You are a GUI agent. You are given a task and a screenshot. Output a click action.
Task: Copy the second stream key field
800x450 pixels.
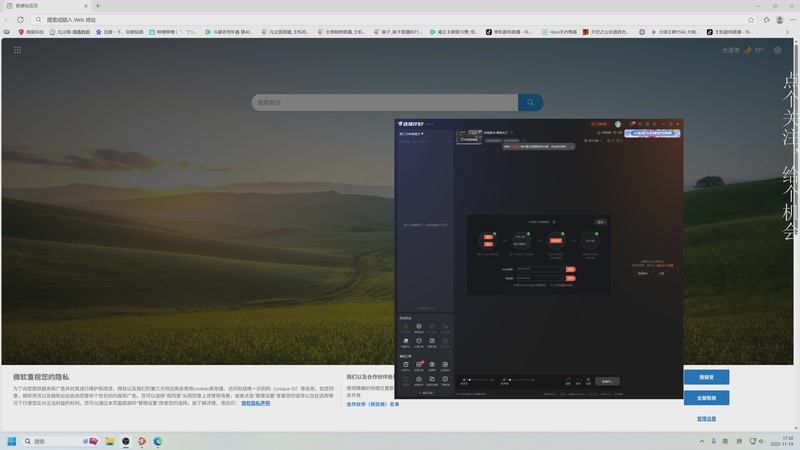(571, 278)
